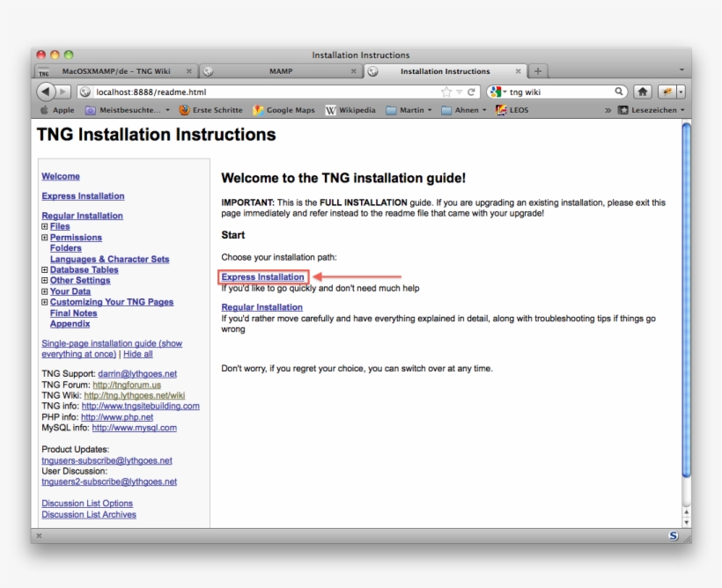
Task: Switch to MacOSXMAMP/de TNG Wiki tab
Action: (x=116, y=71)
